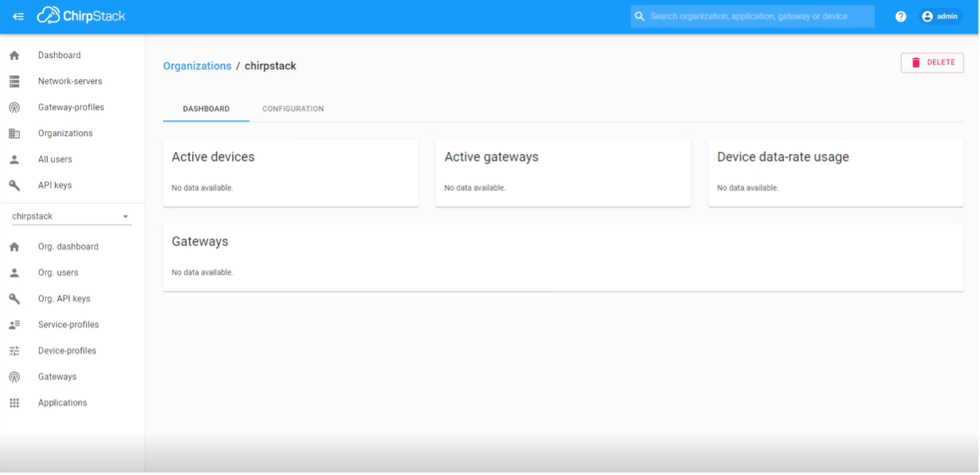This screenshot has width=980, height=475.
Task: Click the 'Active devices' card title
Action: (x=213, y=157)
